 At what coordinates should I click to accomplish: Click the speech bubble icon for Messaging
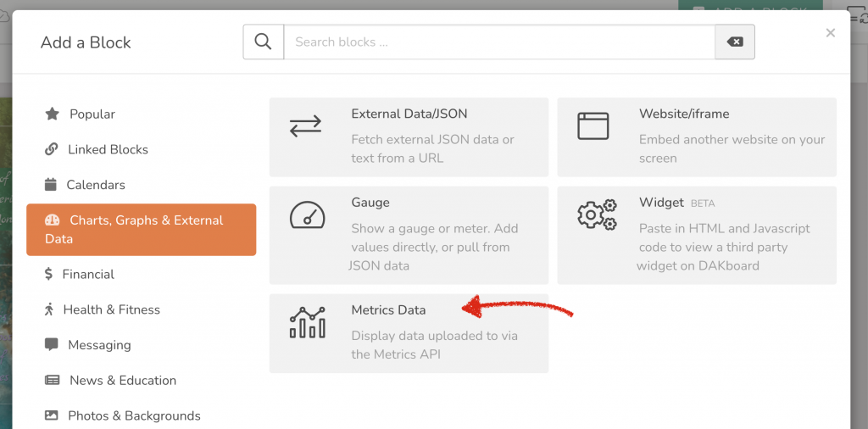pyautogui.click(x=52, y=345)
